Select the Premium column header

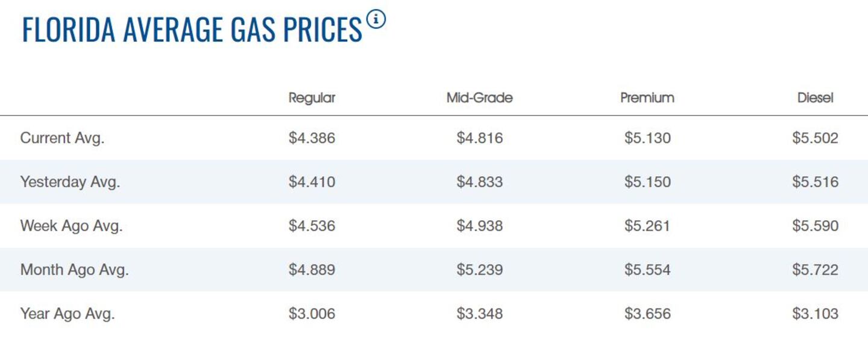[647, 98]
